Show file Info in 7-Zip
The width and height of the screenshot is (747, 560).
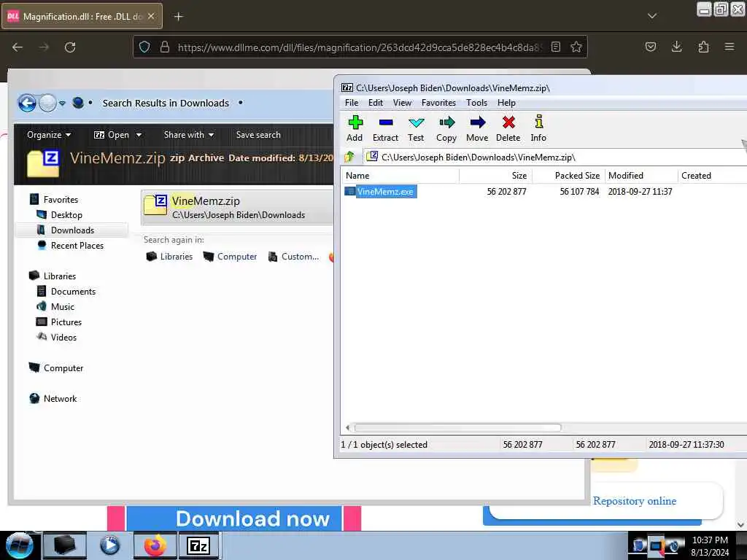pyautogui.click(x=538, y=128)
